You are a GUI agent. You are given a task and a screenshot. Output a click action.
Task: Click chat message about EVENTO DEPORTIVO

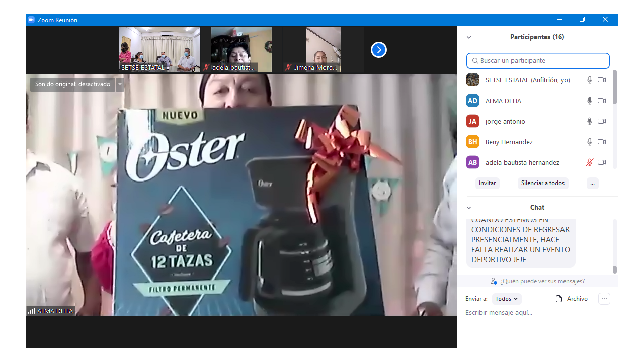pyautogui.click(x=521, y=243)
